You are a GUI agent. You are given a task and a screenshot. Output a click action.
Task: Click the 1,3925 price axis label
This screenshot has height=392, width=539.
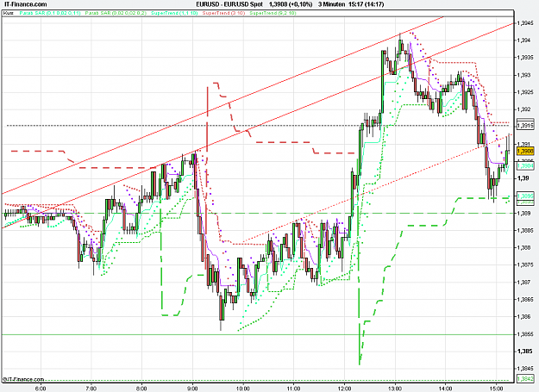tap(525, 92)
